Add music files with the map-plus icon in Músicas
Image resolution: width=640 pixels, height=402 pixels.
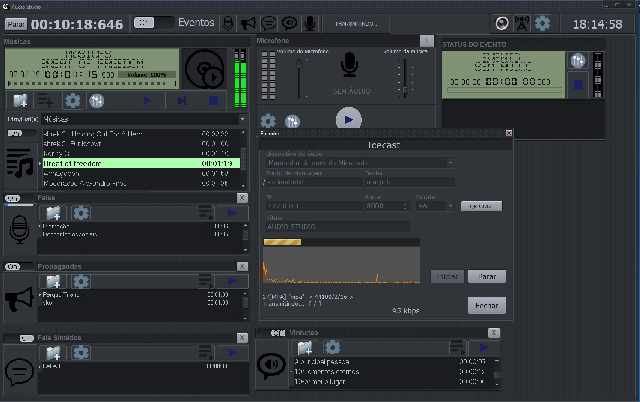(x=20, y=101)
